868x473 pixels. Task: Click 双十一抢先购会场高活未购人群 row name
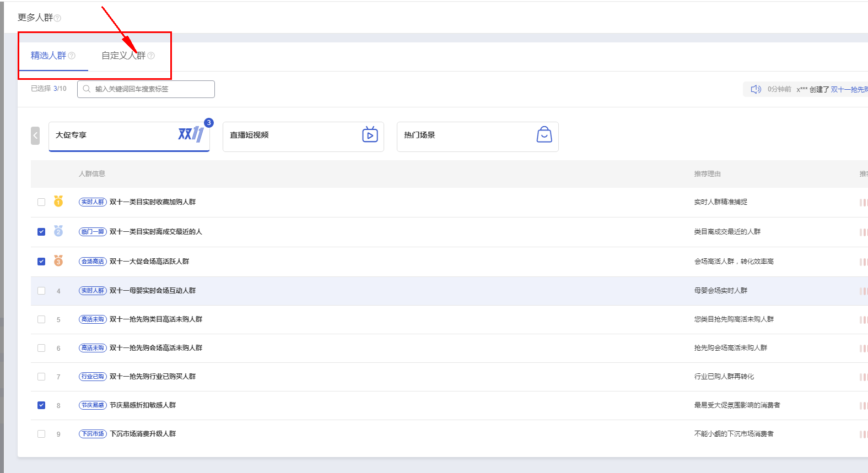[x=156, y=348]
